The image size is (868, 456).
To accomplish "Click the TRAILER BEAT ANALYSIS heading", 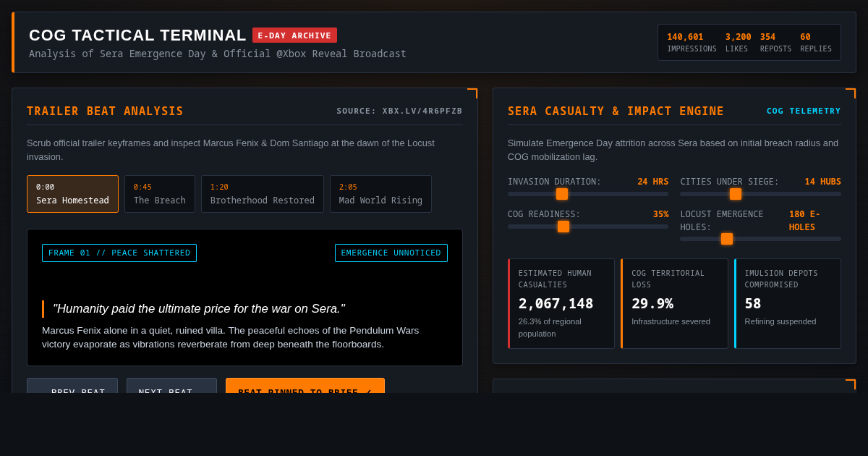I will click(x=105, y=111).
